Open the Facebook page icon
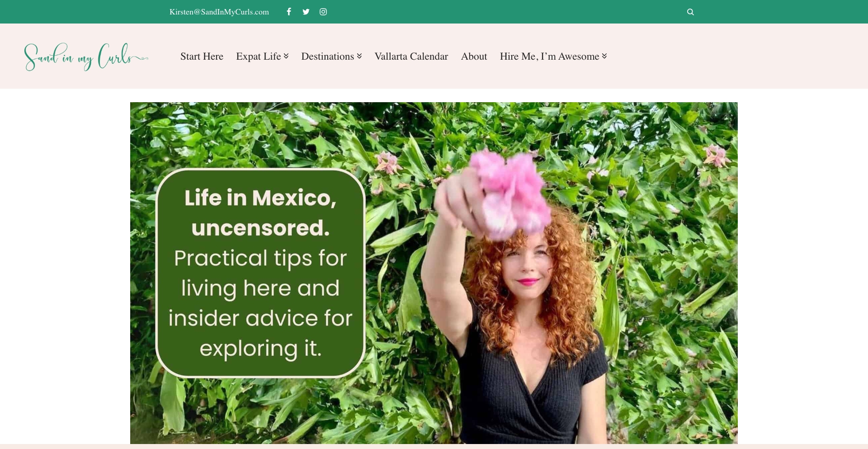Screen dimensions: 868x449 288,11
